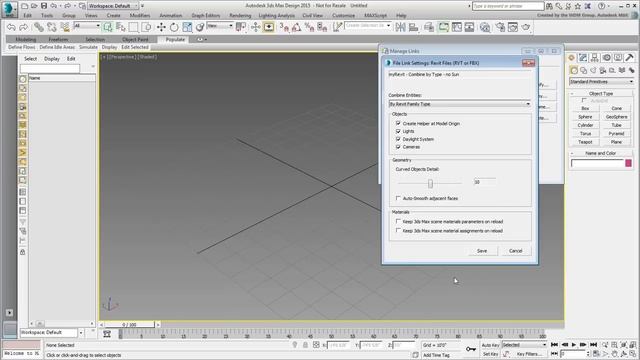Click the Play Animation button
640x360 pixels.
pos(573,345)
